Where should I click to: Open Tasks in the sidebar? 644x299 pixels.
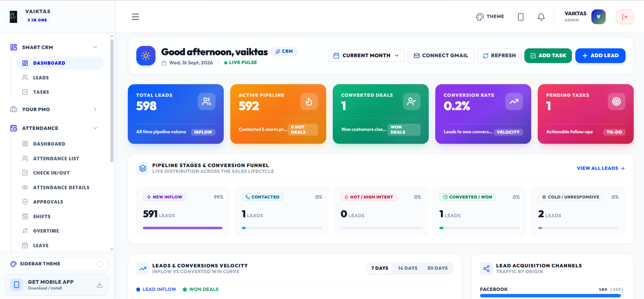[60, 92]
